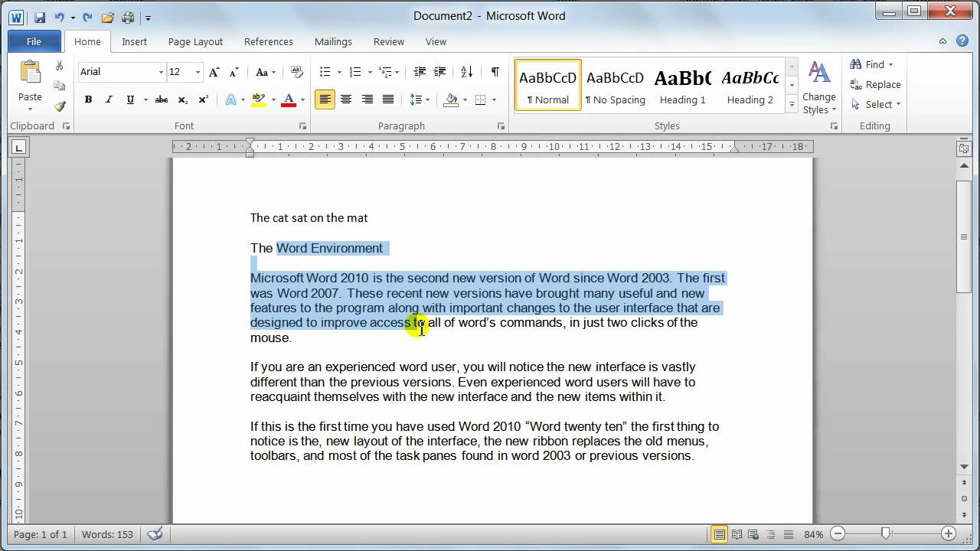Click the Zoom In plus button
Viewport: 980px width, 551px height.
[948, 534]
